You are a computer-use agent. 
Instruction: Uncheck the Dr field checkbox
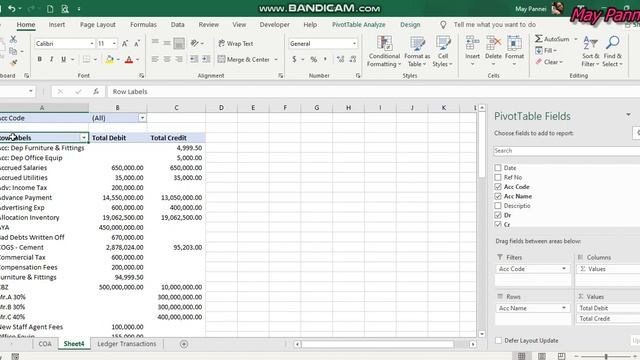pyautogui.click(x=498, y=215)
